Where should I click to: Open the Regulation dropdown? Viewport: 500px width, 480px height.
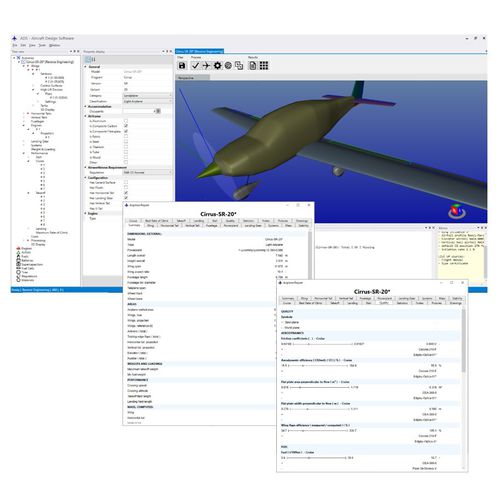[147, 173]
